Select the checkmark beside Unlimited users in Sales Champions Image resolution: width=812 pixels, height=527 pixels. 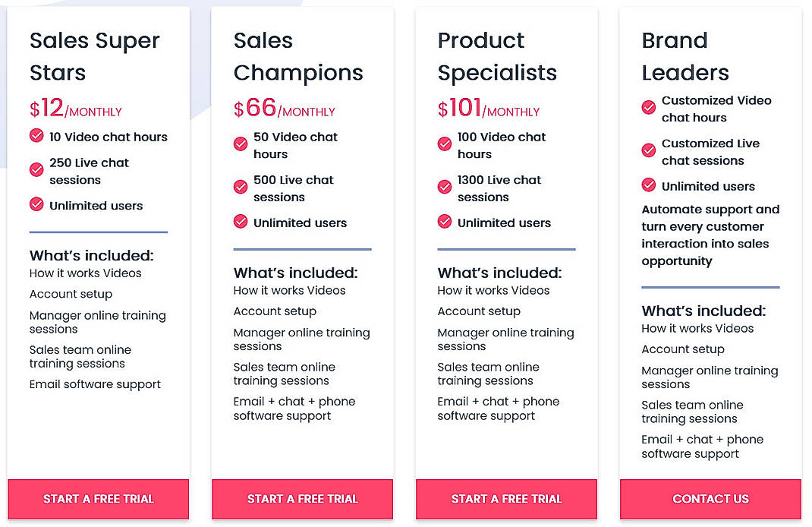click(241, 222)
